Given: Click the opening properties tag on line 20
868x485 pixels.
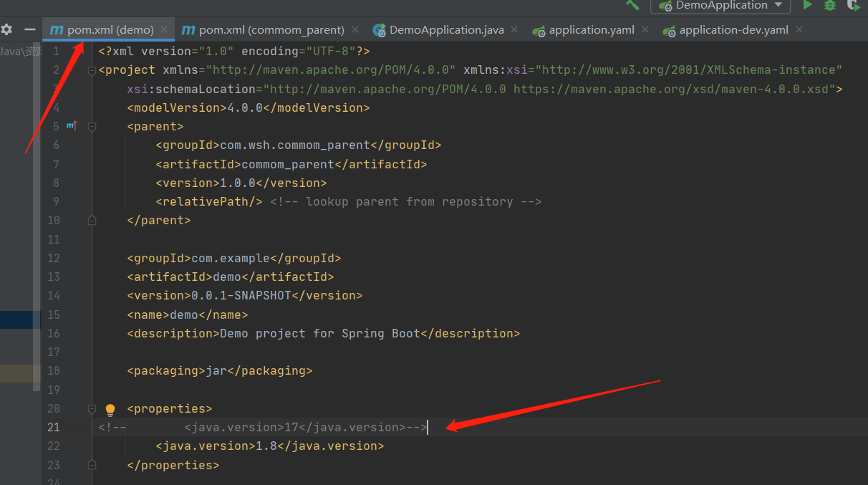Looking at the screenshot, I should click(x=170, y=409).
